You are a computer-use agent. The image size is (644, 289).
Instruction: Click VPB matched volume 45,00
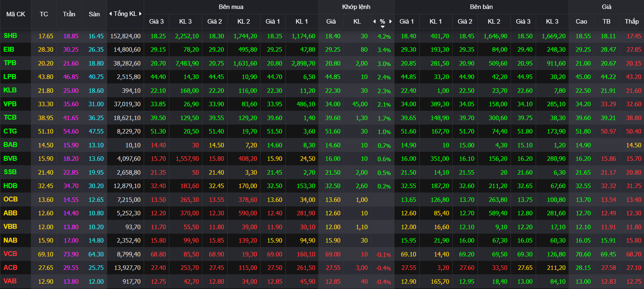[360, 104]
